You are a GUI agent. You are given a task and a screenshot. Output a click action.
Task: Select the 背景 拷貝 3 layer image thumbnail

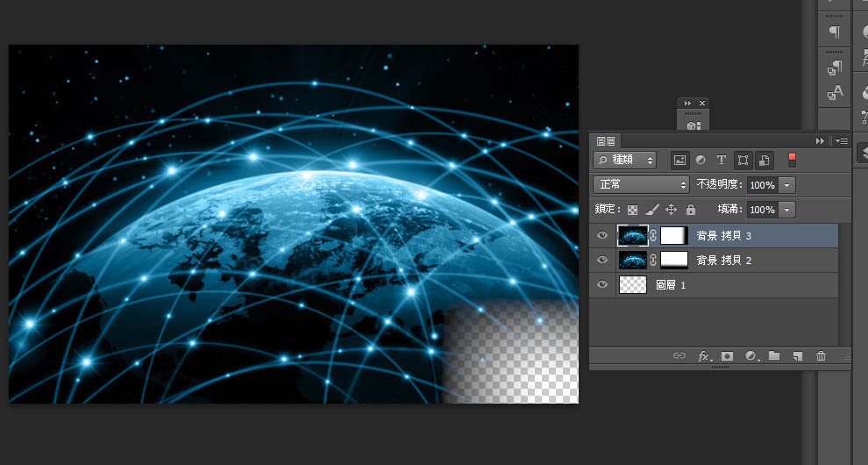pyautogui.click(x=633, y=235)
